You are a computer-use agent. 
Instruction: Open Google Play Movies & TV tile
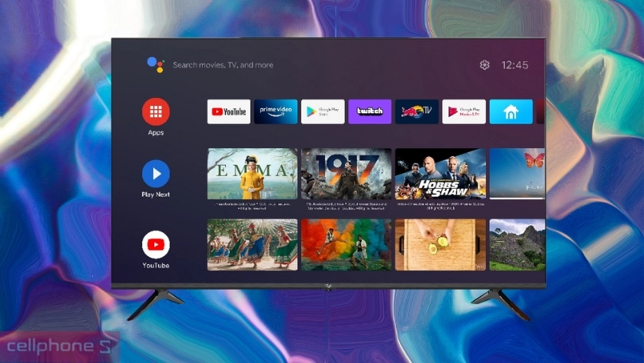464,111
